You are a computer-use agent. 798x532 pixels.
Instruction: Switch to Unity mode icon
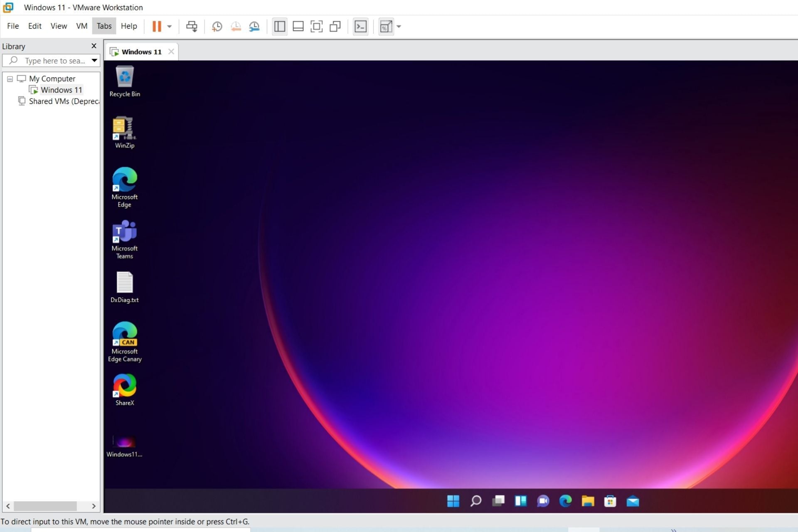[335, 27]
